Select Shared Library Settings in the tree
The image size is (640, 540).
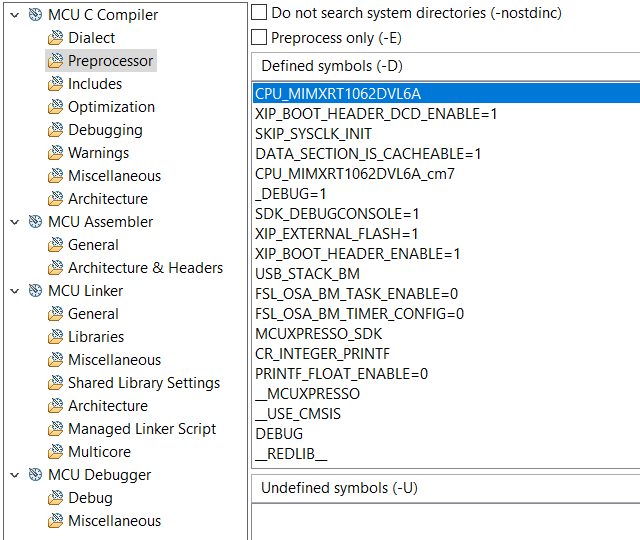(x=143, y=383)
